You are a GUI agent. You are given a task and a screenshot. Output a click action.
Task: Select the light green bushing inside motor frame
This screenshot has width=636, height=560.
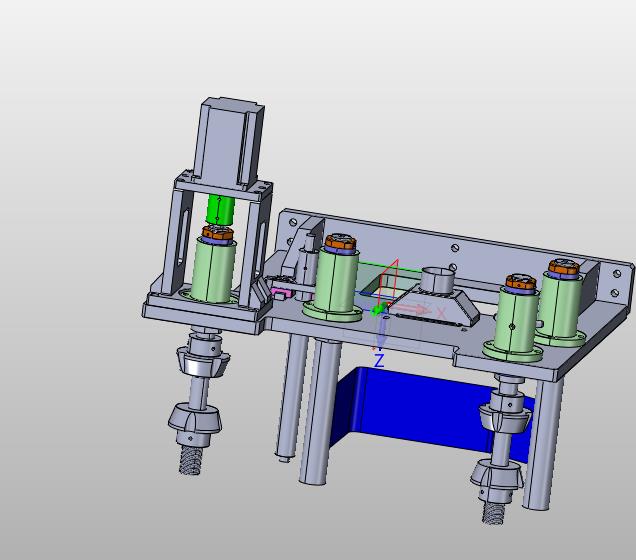coord(213,270)
